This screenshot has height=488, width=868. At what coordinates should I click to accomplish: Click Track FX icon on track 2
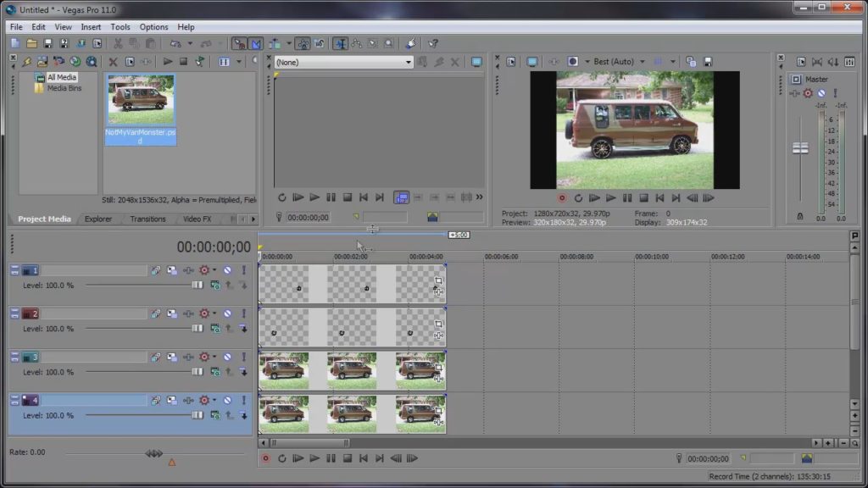[188, 313]
